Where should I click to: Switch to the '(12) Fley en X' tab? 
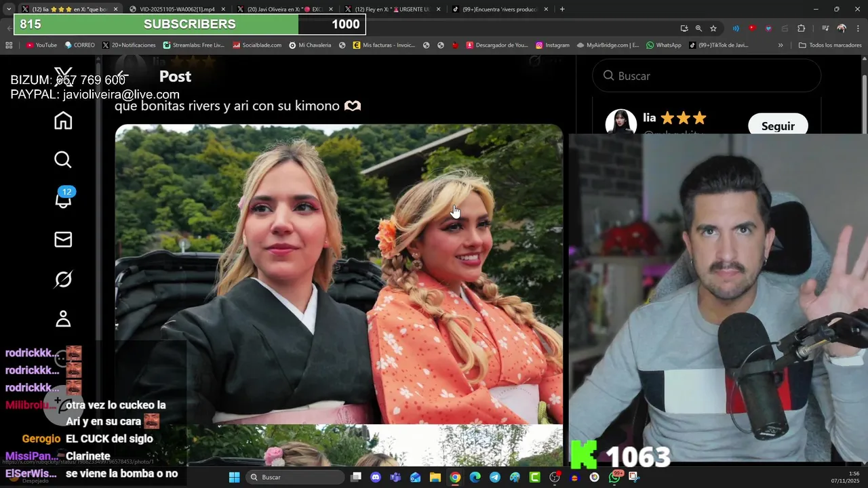pos(391,9)
